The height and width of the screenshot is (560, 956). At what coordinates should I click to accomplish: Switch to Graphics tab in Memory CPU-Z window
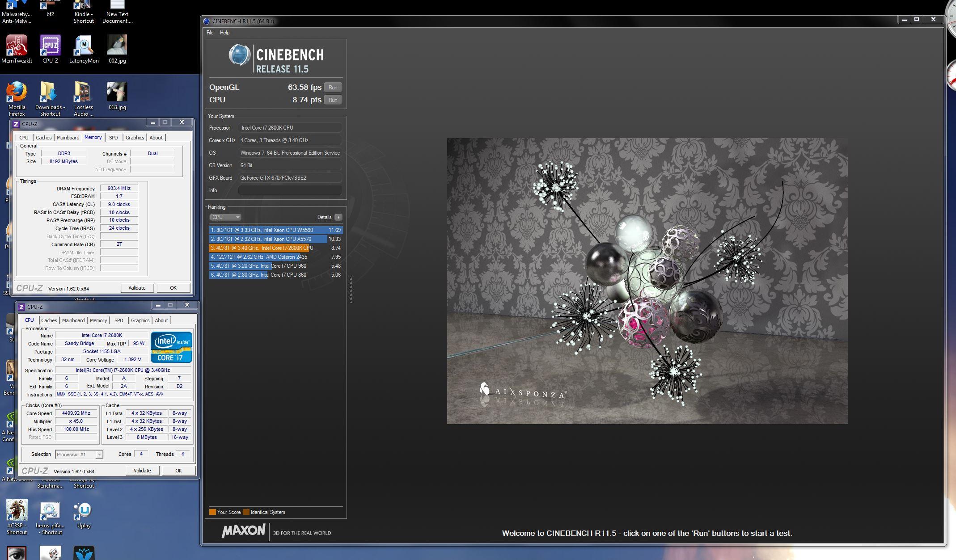135,138
